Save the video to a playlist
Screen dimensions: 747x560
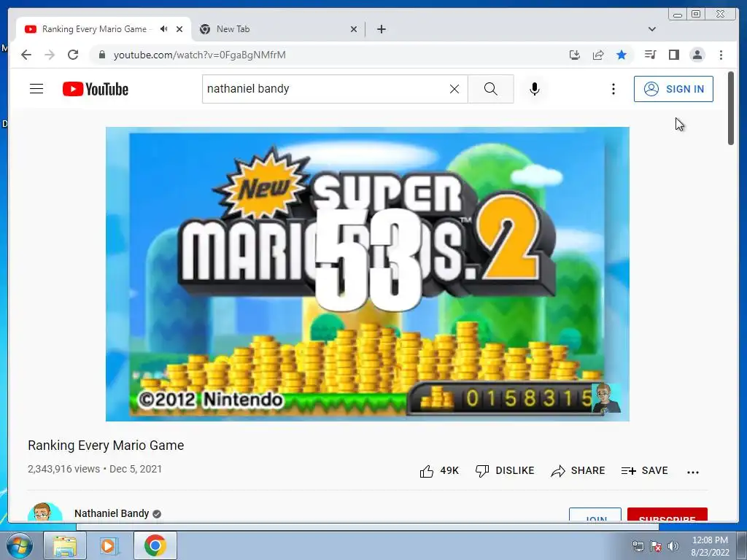point(645,471)
